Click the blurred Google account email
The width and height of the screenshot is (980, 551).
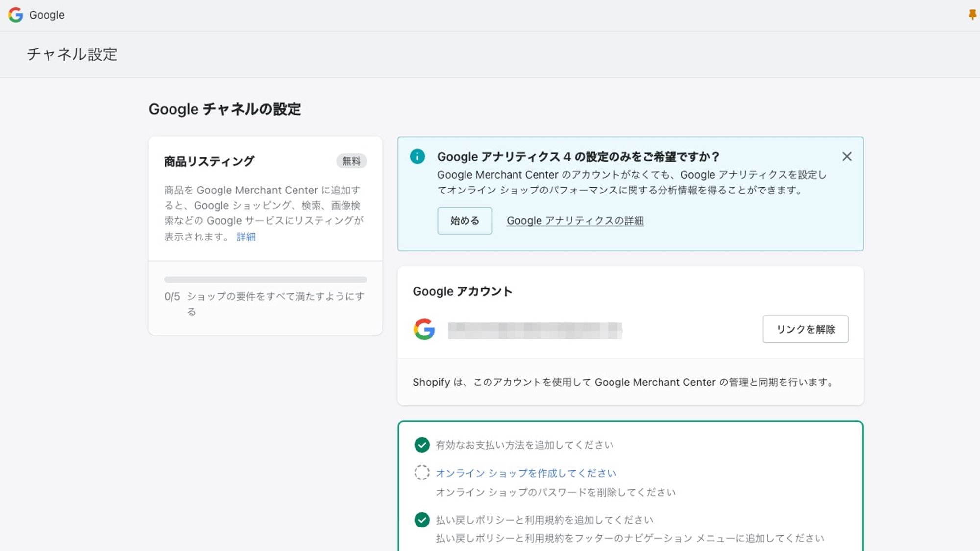coord(535,331)
